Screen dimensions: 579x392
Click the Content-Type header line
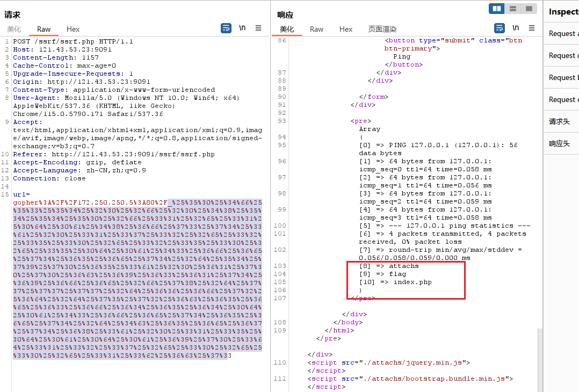pos(114,90)
